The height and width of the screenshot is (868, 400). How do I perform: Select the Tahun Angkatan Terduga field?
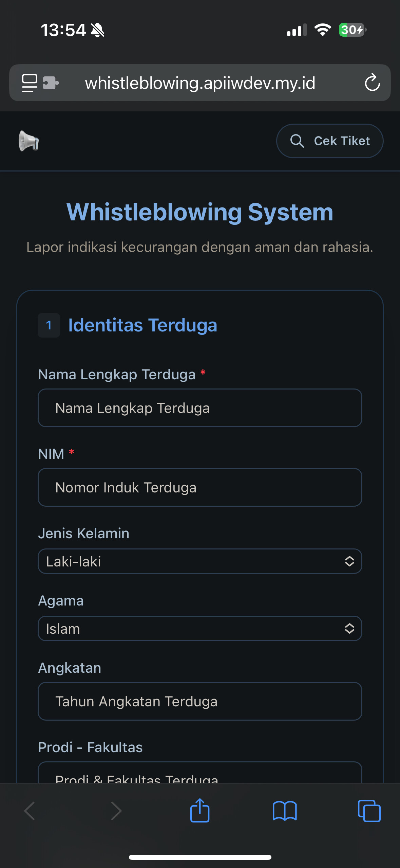pyautogui.click(x=200, y=701)
